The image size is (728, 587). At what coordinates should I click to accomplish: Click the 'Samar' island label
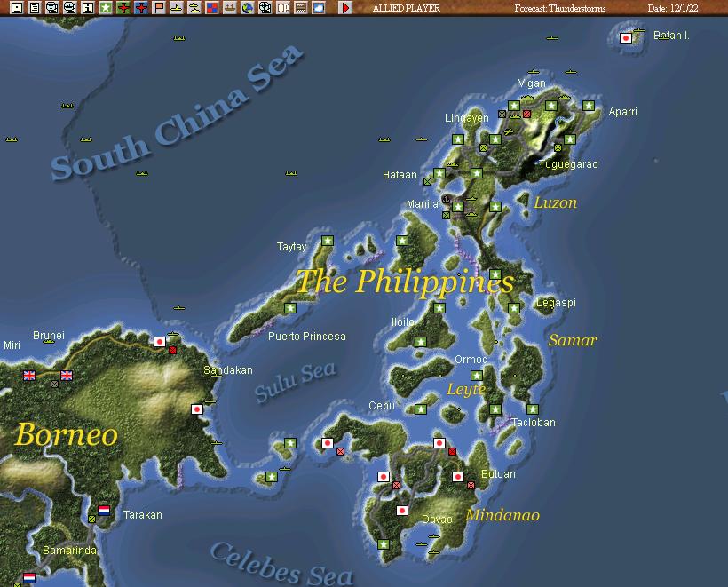pos(573,340)
